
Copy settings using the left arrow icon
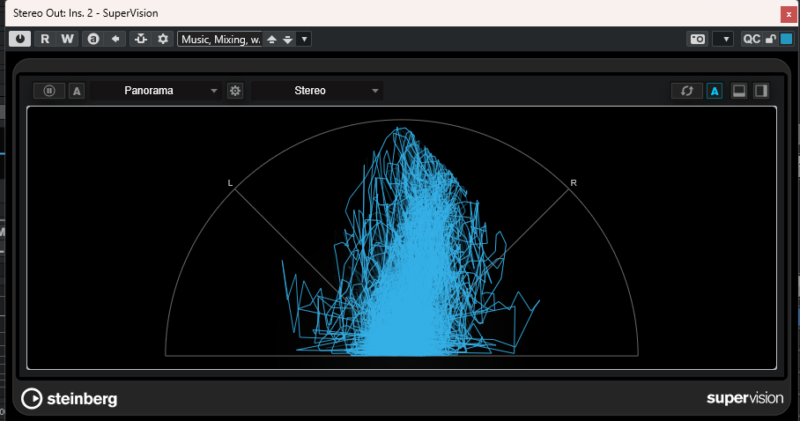coord(115,39)
